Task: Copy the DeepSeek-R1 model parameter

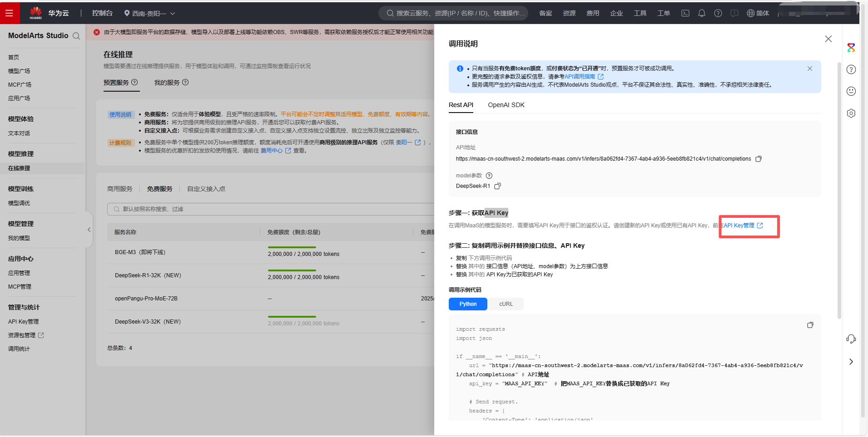Action: (497, 186)
